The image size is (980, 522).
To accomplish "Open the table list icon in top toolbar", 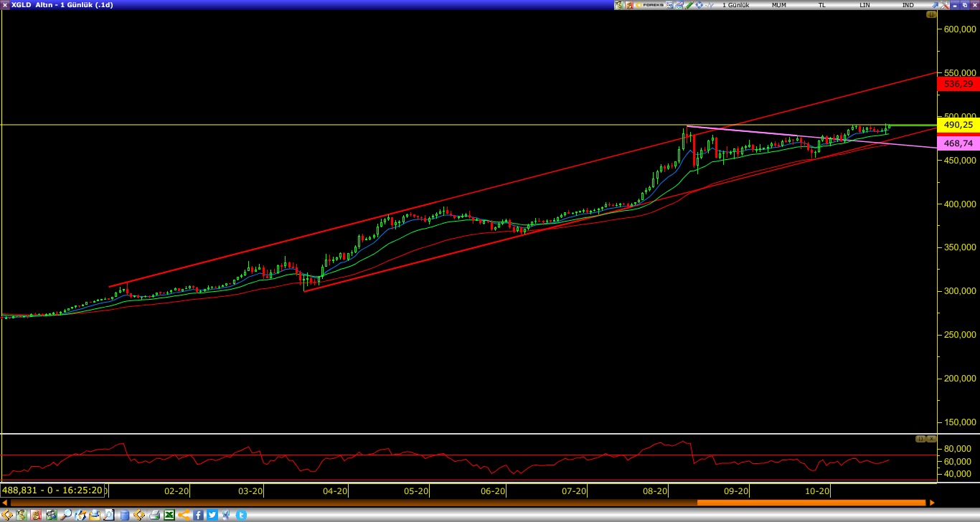I will [x=669, y=5].
